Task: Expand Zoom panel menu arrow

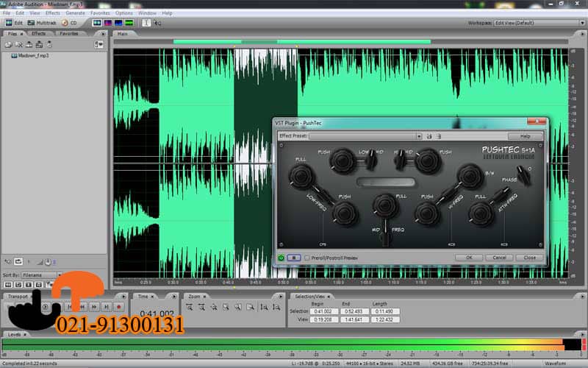Action: 280,297
